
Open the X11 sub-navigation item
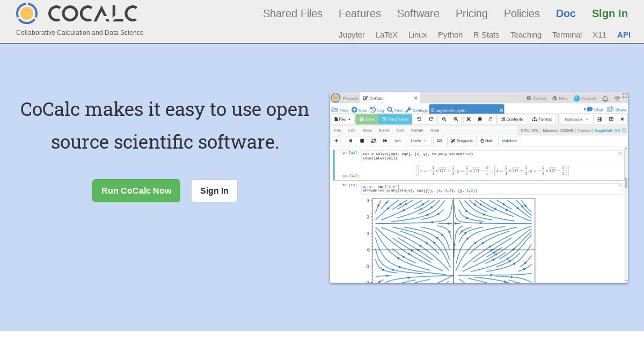point(599,35)
